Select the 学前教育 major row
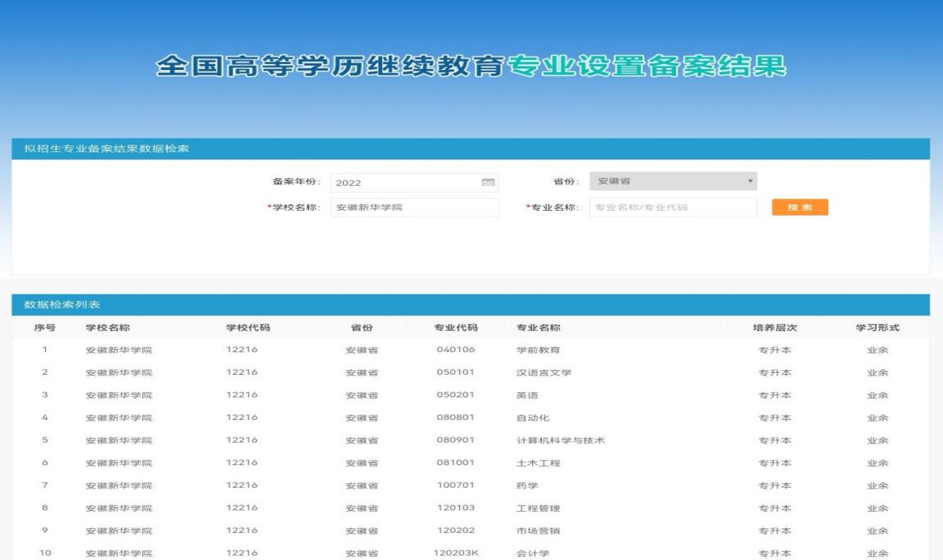The width and height of the screenshot is (943, 560). (538, 350)
